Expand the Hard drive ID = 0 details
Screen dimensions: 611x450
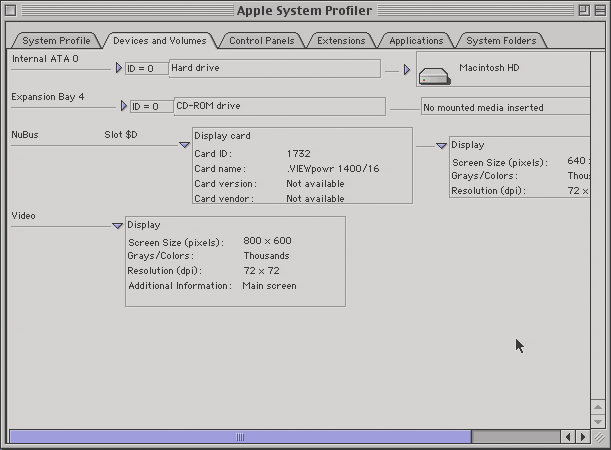tap(119, 68)
